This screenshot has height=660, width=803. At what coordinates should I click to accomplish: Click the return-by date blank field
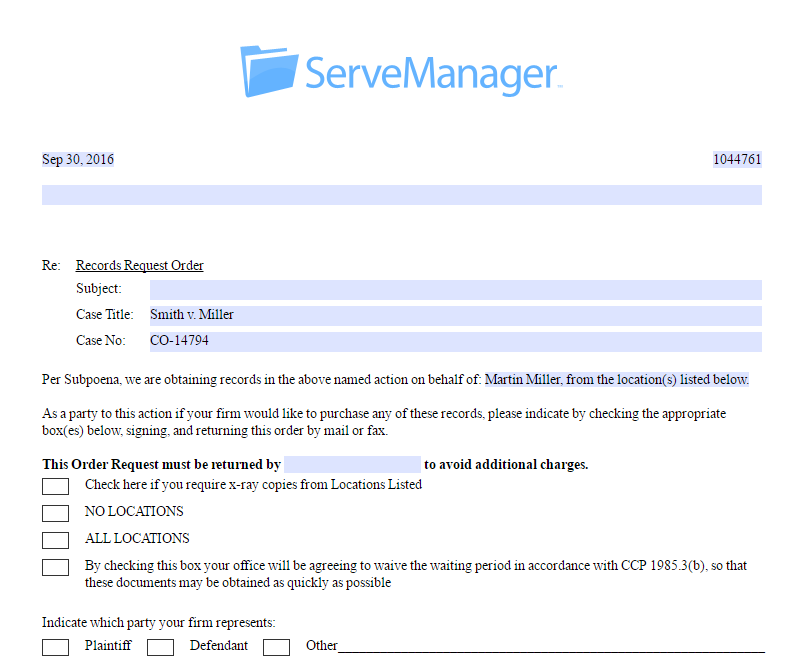[x=351, y=464]
